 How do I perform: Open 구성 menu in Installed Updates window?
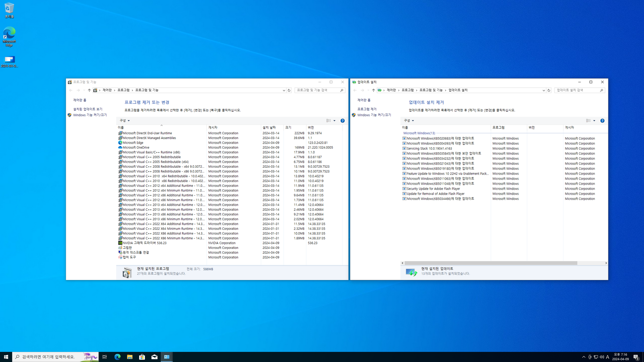[x=409, y=121]
